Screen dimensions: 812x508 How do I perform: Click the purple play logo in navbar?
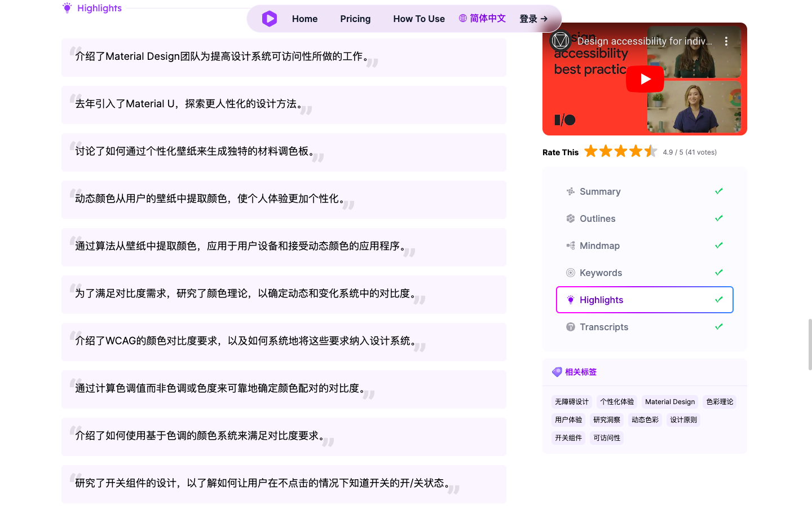[270, 19]
